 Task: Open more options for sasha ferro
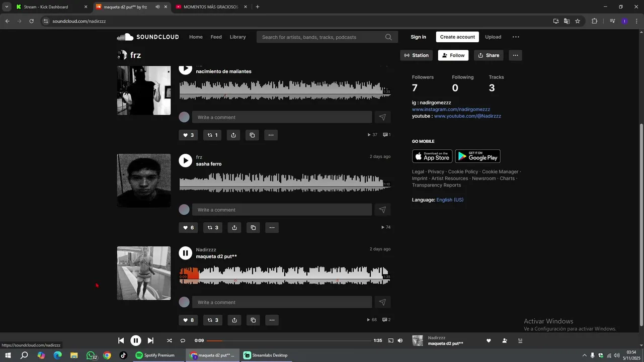[272, 227]
